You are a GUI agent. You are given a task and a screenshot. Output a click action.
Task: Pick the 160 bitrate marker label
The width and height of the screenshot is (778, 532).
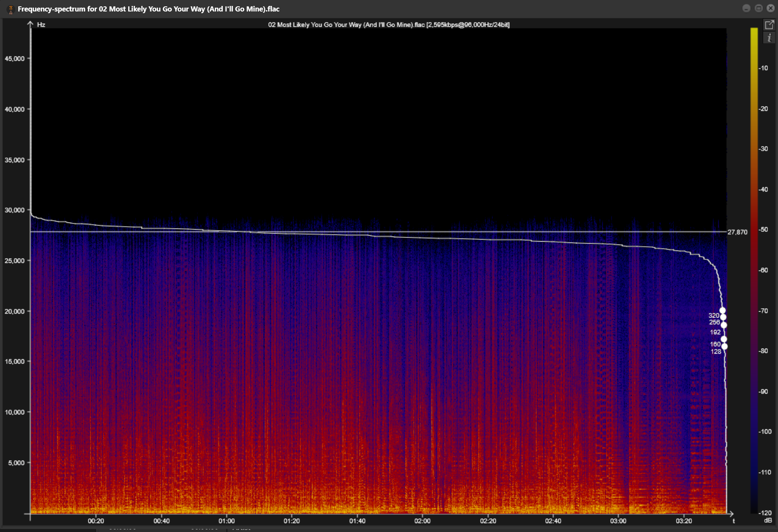tap(715, 344)
